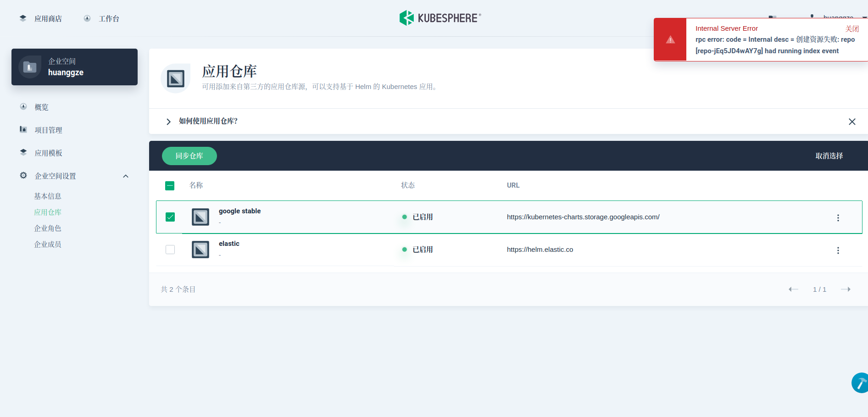This screenshot has width=868, height=417.
Task: Click the workspace huanggze folder icon
Action: 30,67
